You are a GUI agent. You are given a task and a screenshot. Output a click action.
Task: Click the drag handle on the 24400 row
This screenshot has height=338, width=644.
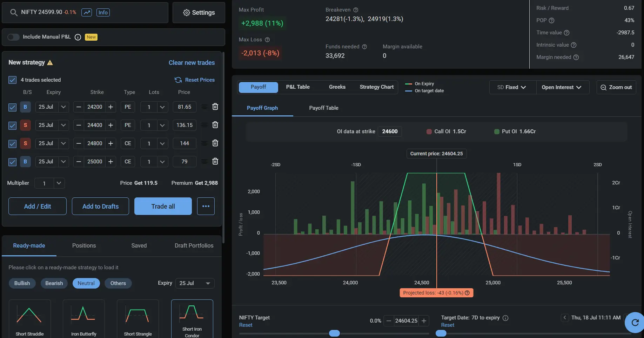coord(204,125)
